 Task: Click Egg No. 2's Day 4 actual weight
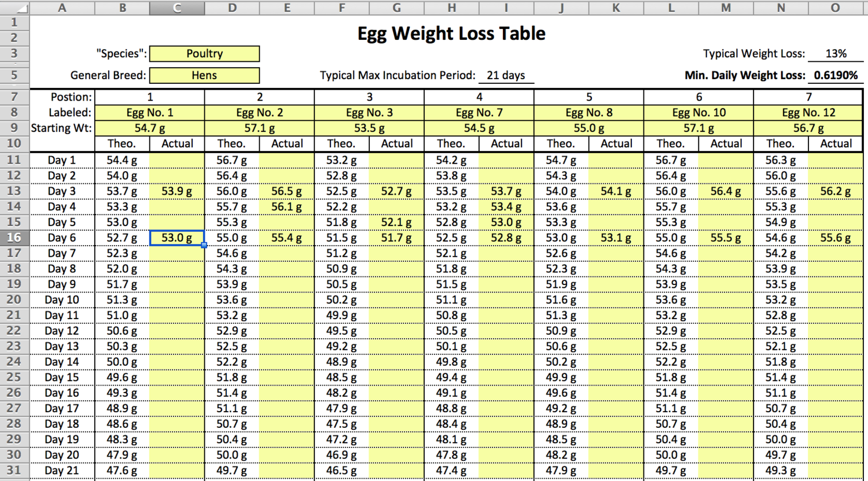[x=286, y=207]
